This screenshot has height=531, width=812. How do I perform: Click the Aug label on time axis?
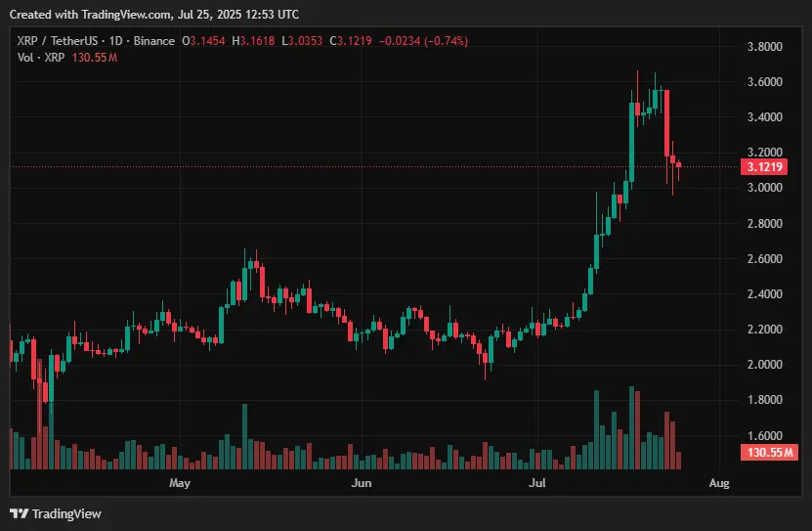[719, 483]
